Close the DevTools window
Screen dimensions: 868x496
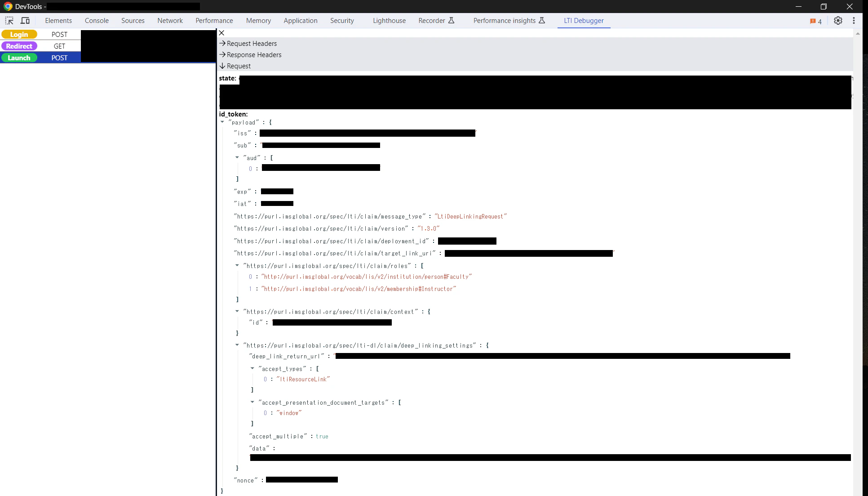point(849,6)
